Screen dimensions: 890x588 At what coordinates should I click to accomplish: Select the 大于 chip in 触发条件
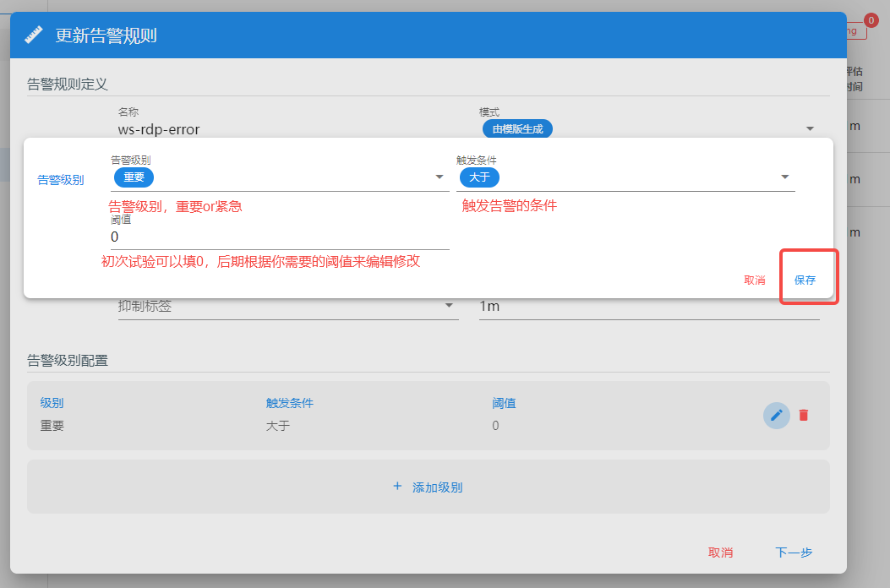[x=479, y=177]
